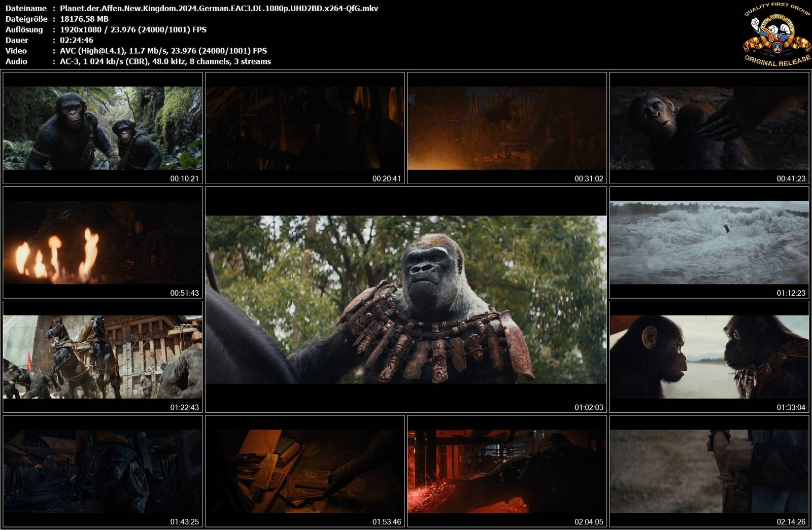Viewport: 812px width, 530px height.
Task: Click the Dateigröße label
Action: (26, 19)
